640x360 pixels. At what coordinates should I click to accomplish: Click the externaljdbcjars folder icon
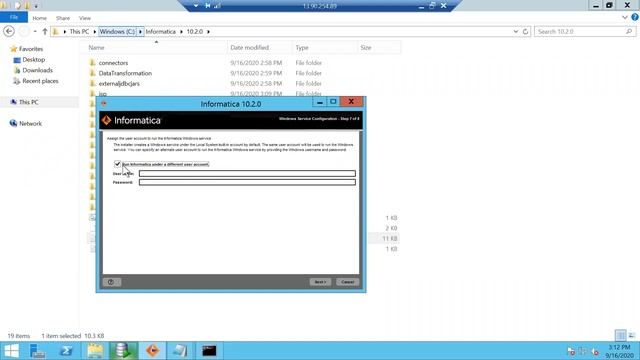click(92, 83)
